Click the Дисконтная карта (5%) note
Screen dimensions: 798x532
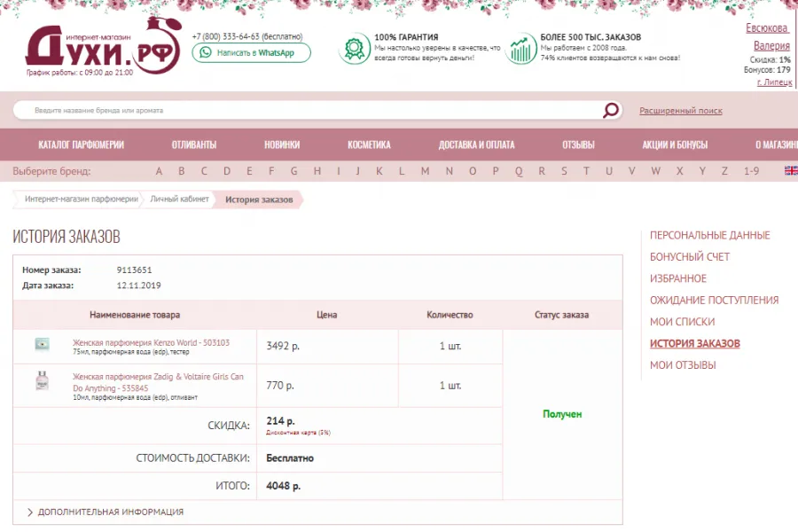[298, 433]
